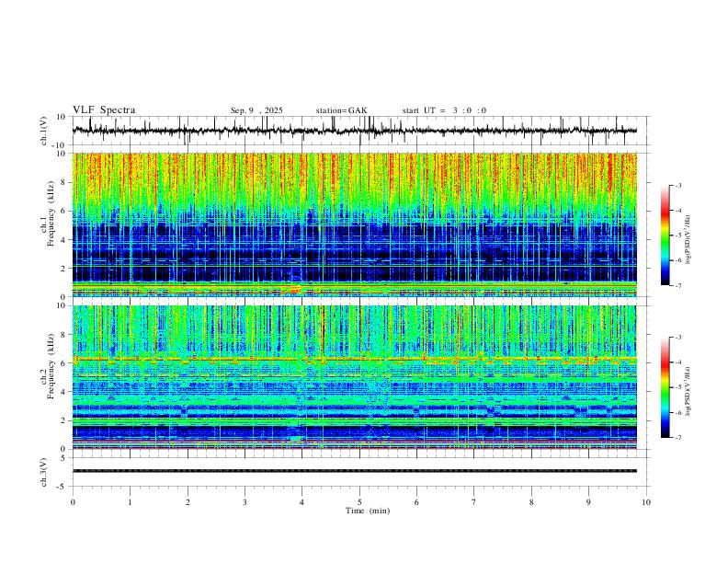This screenshot has width=728, height=563.
Task: Click the "-5" tick on ch.1 colorbar
Action: 677,236
